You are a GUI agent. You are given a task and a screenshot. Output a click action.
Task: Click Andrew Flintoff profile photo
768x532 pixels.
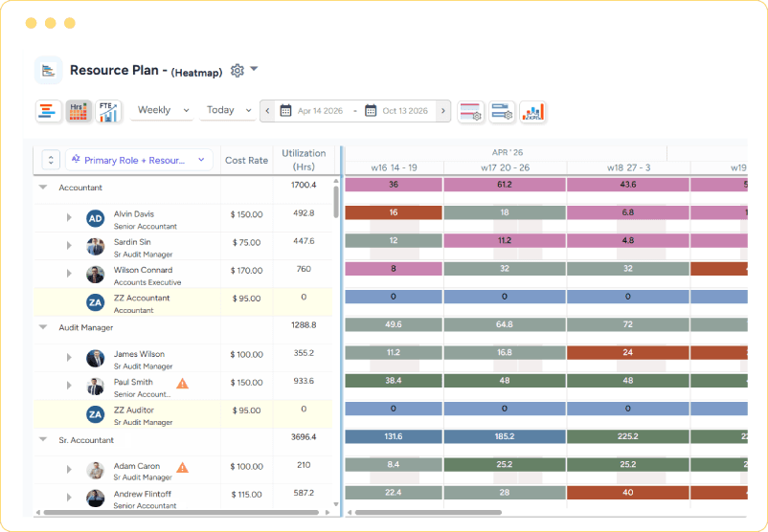tap(96, 499)
